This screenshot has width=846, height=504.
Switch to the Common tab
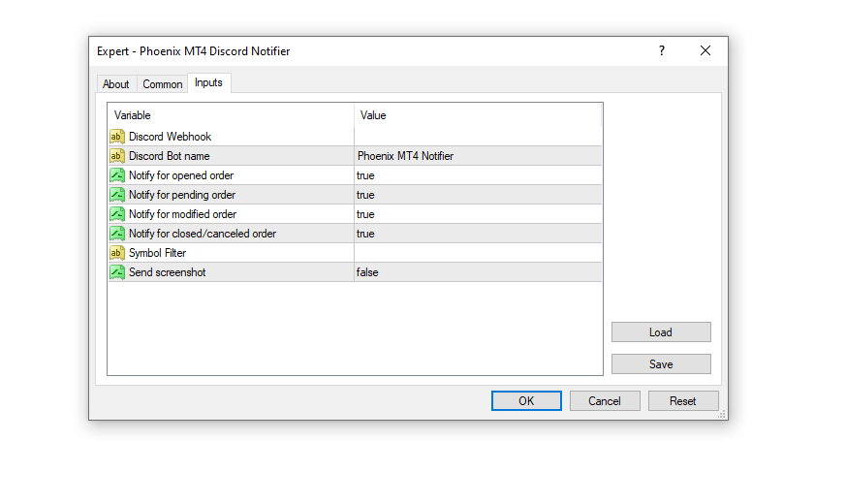point(163,84)
